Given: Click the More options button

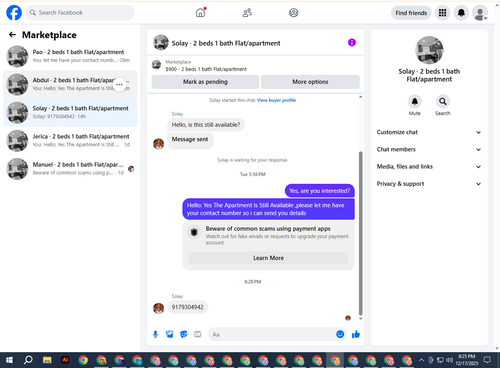Looking at the screenshot, I should [x=310, y=82].
